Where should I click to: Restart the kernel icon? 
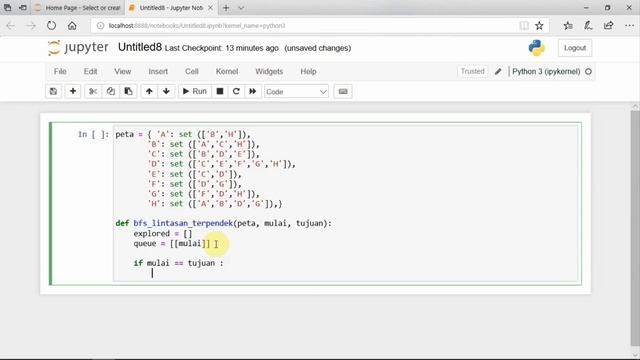pyautogui.click(x=236, y=91)
